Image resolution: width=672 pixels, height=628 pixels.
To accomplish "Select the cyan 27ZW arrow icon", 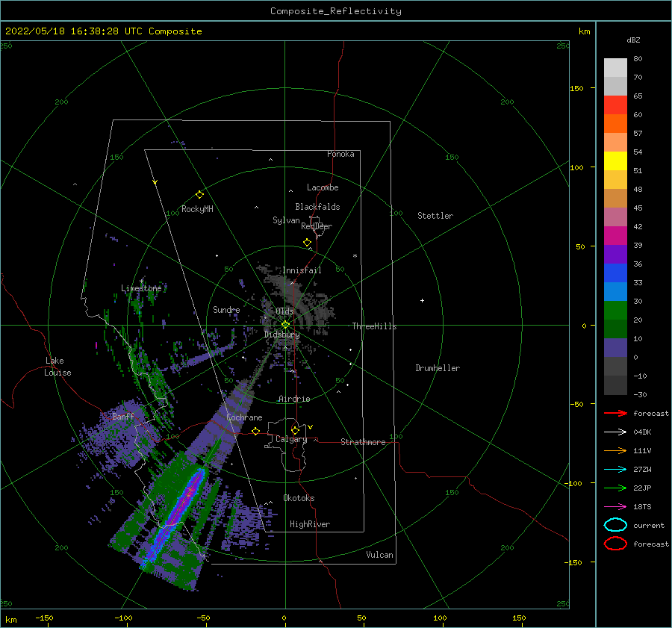I will click(615, 470).
